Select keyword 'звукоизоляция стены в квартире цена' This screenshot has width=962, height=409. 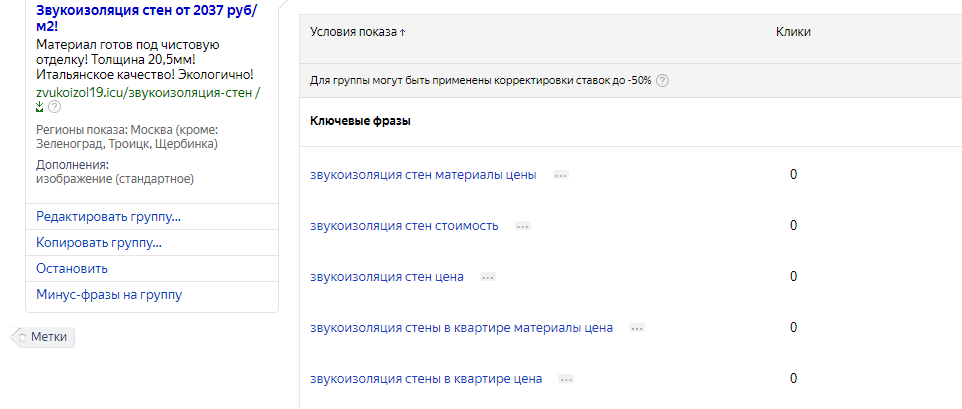pyautogui.click(x=426, y=380)
